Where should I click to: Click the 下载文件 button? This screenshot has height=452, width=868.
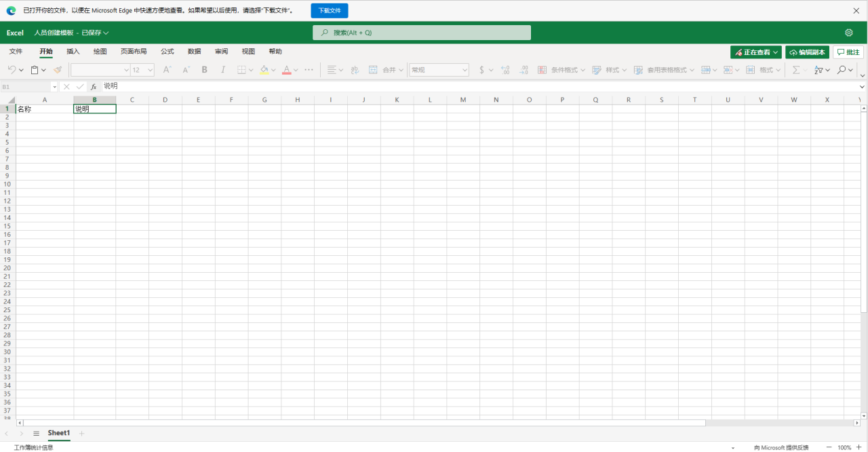tap(330, 11)
